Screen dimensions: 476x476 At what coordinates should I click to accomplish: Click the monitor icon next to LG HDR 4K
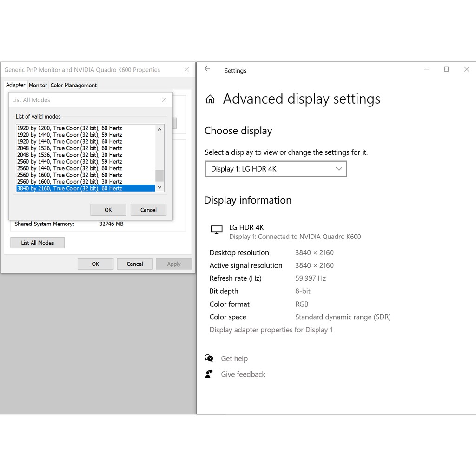217,230
